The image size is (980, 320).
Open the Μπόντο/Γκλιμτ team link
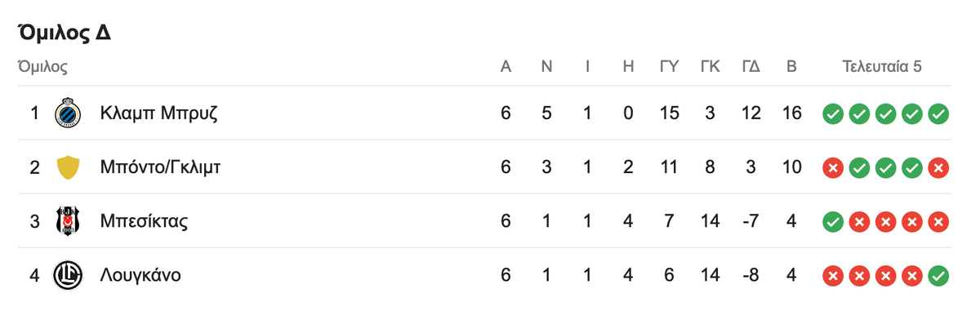point(161,167)
